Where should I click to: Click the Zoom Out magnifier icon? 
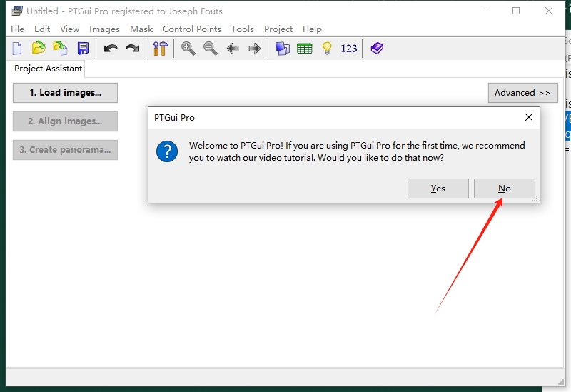211,49
